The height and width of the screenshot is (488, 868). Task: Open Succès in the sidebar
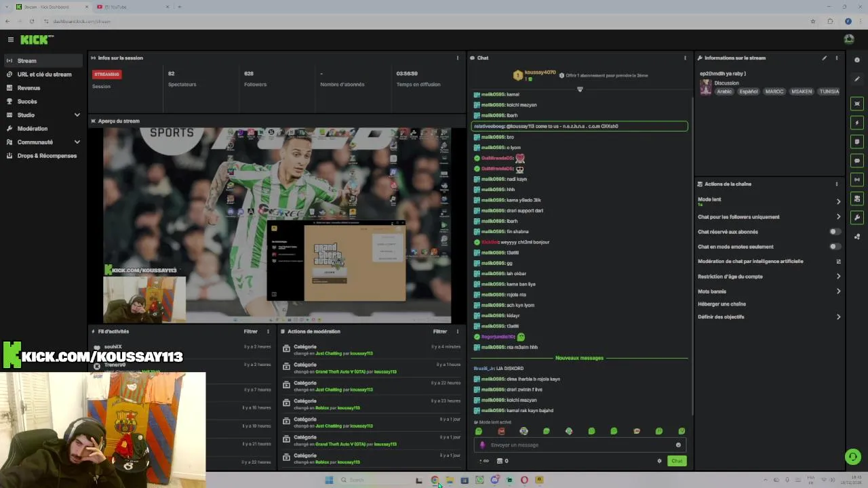43,101
